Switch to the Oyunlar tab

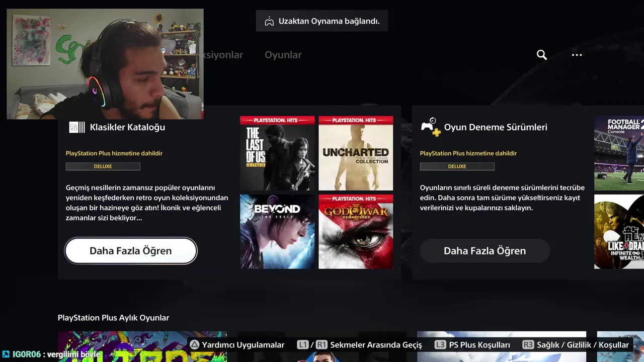283,55
